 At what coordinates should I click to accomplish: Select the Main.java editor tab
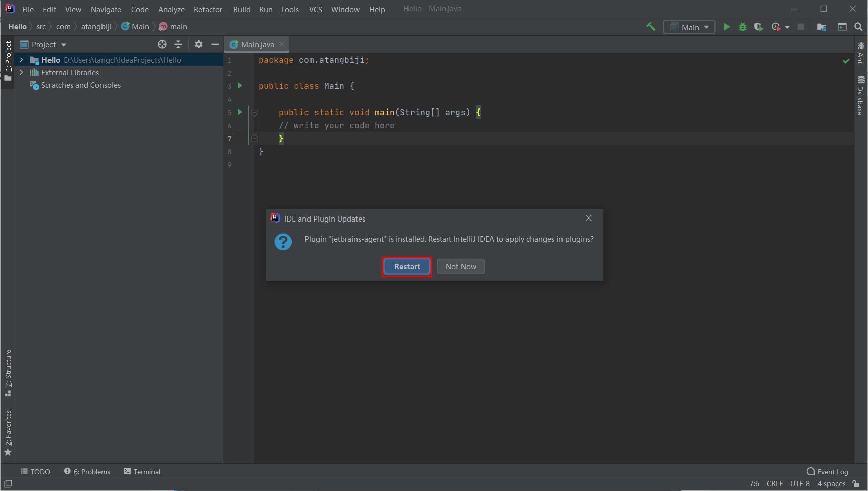click(x=257, y=44)
